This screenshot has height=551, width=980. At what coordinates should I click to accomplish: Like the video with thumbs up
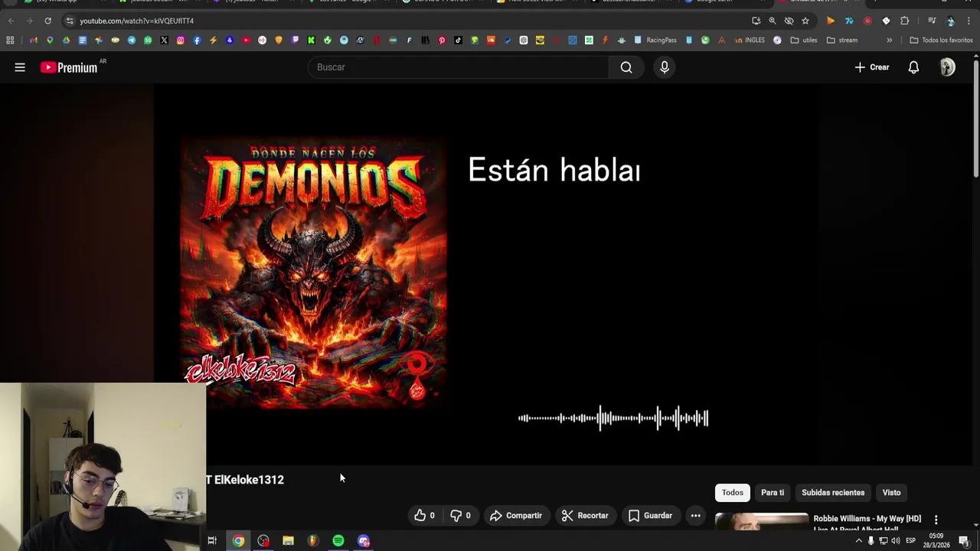pos(424,516)
